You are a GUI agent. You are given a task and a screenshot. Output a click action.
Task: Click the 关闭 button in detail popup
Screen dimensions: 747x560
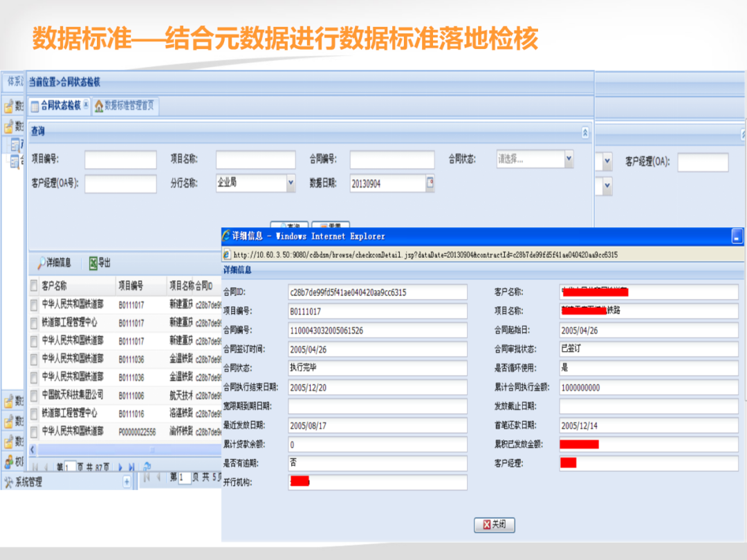pyautogui.click(x=494, y=525)
